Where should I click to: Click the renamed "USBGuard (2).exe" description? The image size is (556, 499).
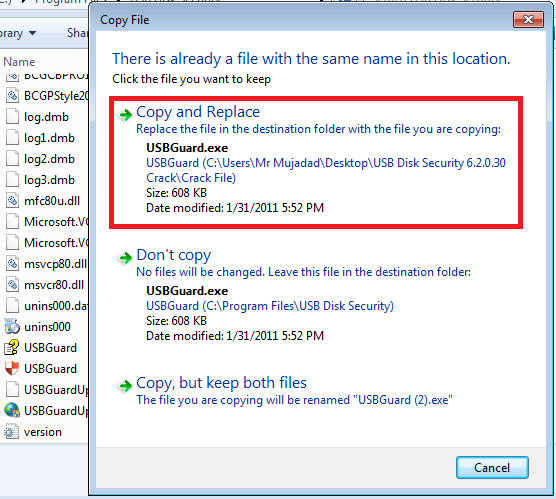click(x=294, y=400)
